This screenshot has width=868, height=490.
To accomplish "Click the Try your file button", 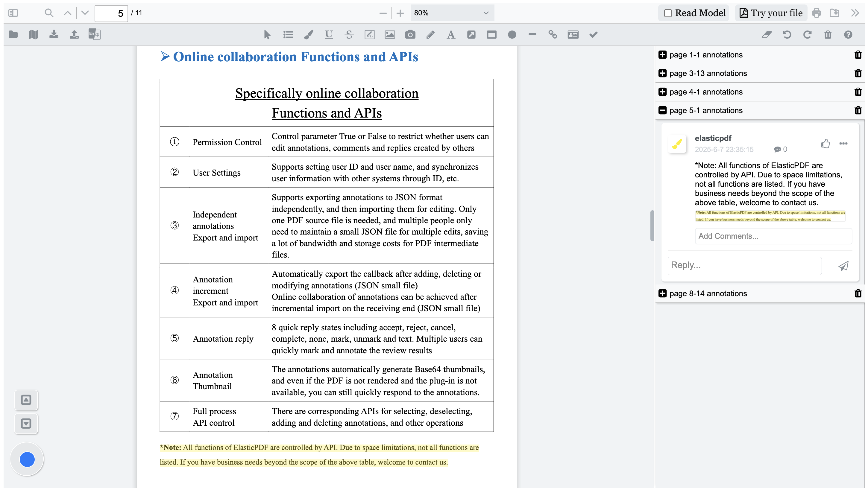I will pos(771,13).
